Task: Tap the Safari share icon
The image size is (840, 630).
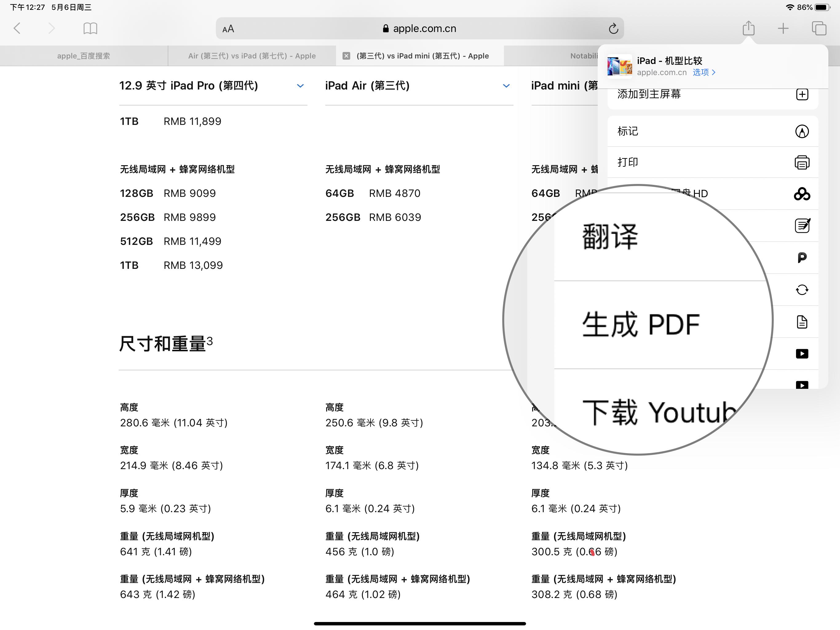Action: [748, 28]
